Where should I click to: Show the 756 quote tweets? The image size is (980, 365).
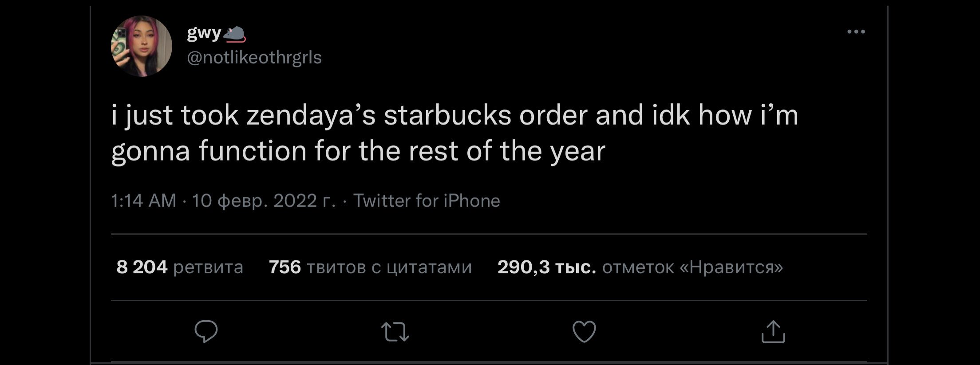tap(285, 267)
